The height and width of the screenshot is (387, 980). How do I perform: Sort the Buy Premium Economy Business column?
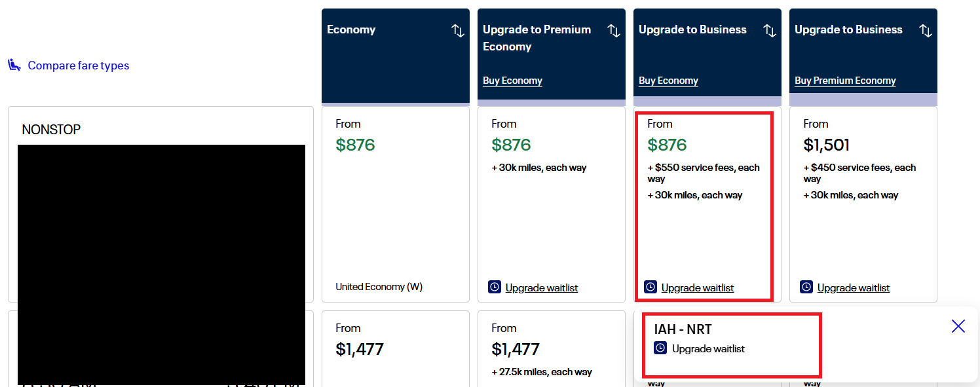pyautogui.click(x=926, y=30)
